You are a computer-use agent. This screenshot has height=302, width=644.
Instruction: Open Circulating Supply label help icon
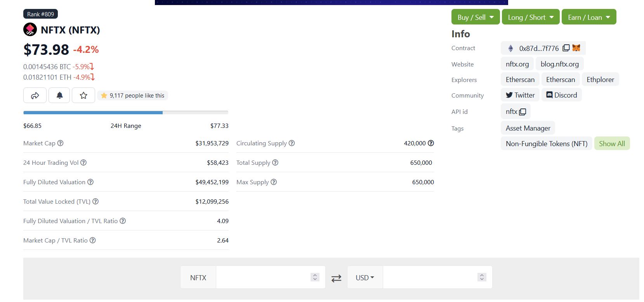[292, 143]
